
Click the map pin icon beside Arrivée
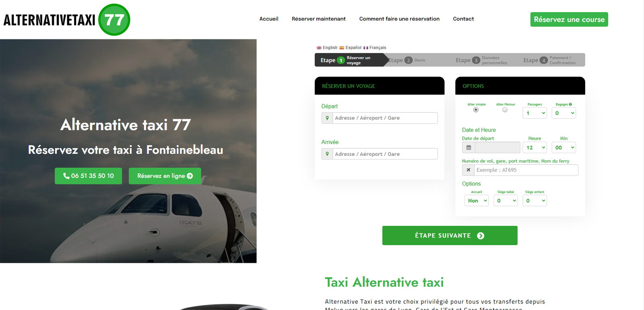(x=327, y=154)
